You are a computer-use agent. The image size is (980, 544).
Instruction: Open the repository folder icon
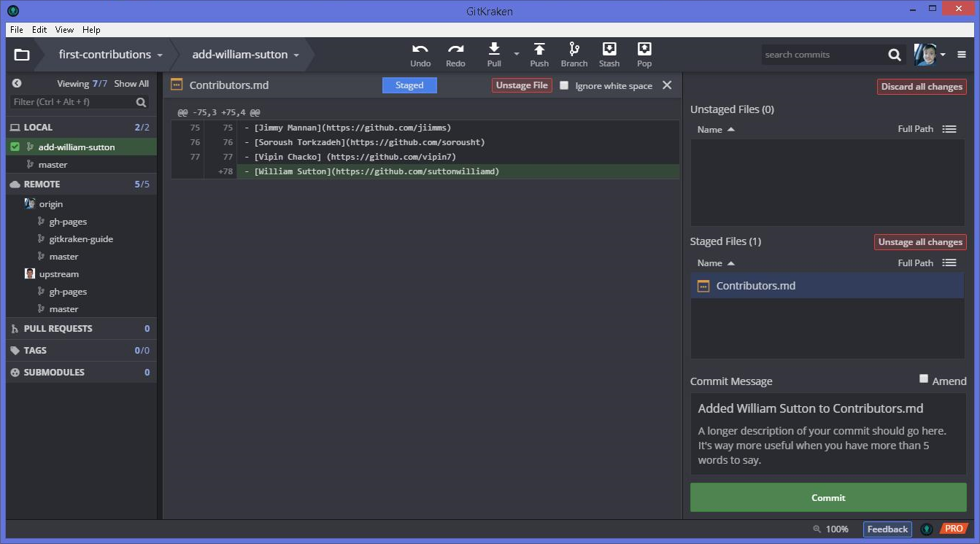coord(22,55)
